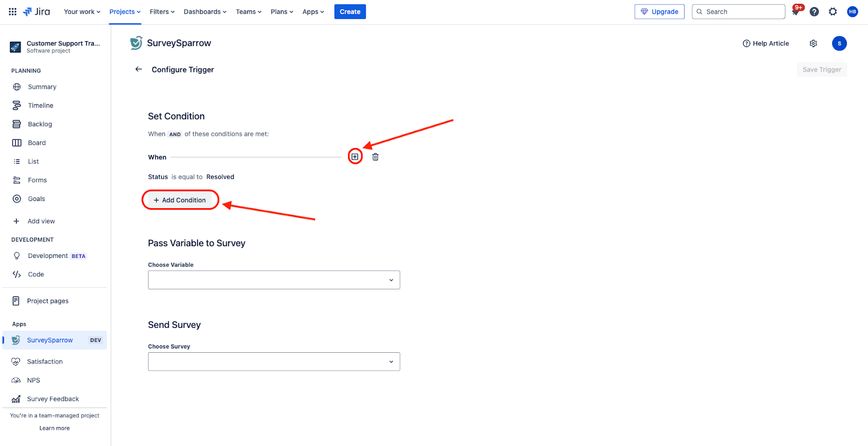Open the Jira app switcher grid
Viewport: 868px width, 446px height.
[x=12, y=11]
